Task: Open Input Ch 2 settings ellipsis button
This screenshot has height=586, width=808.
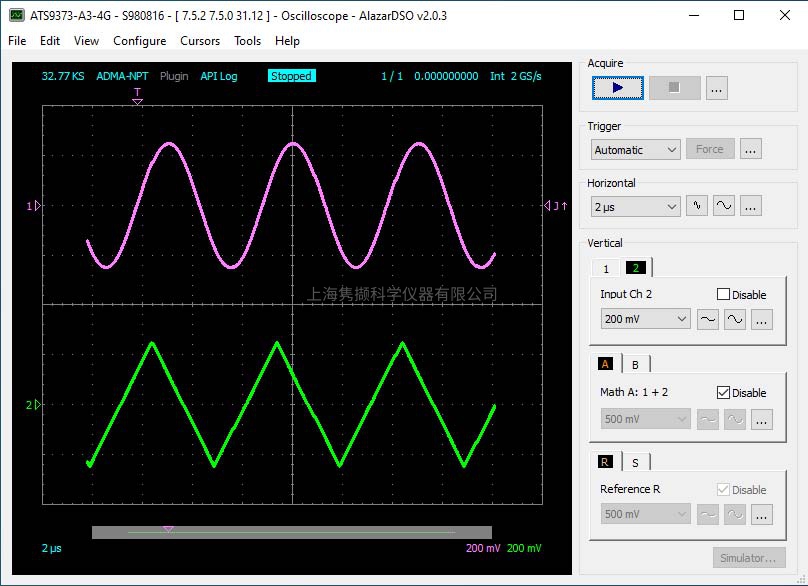Action: pyautogui.click(x=761, y=320)
